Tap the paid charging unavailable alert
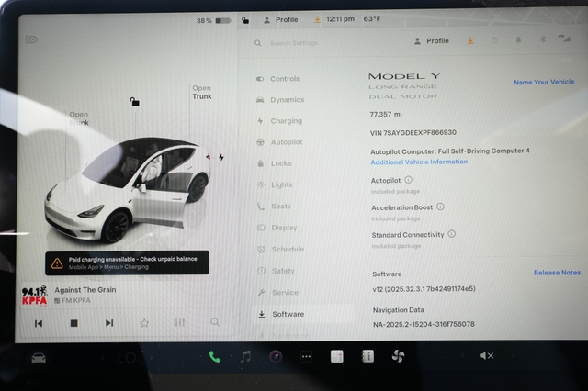 [x=127, y=263]
